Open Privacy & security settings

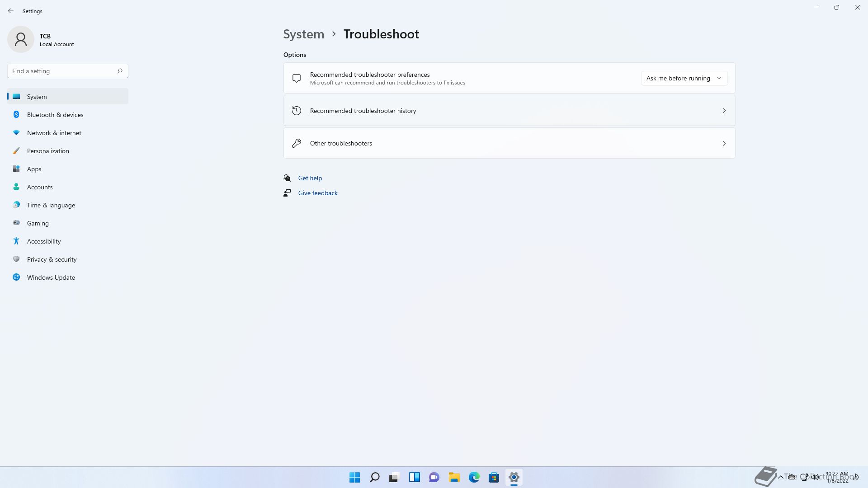[x=68, y=259]
